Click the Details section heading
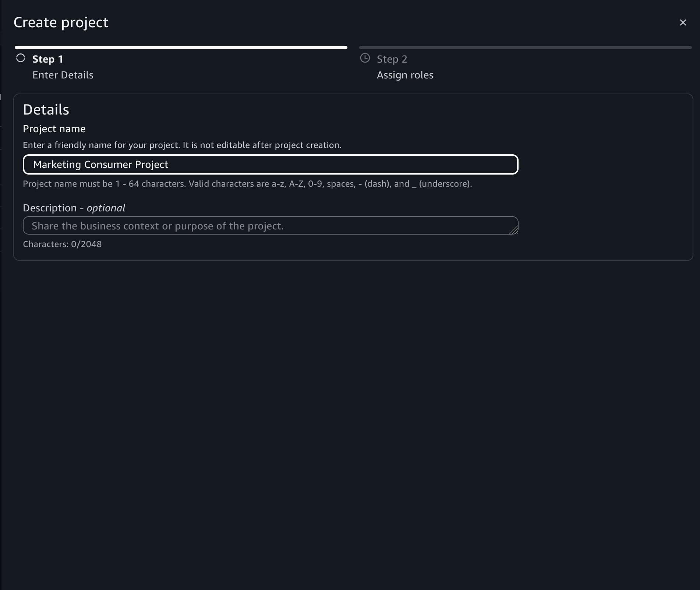This screenshot has height=590, width=700. [46, 109]
